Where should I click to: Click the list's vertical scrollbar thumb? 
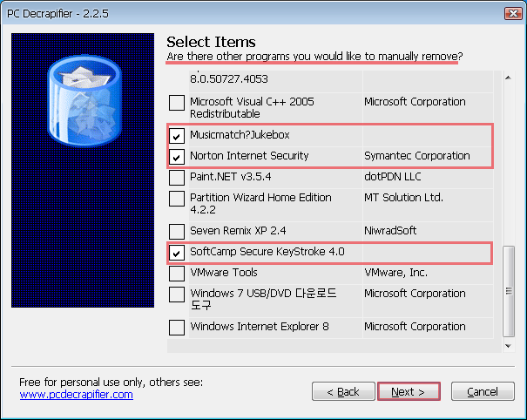pos(509,291)
